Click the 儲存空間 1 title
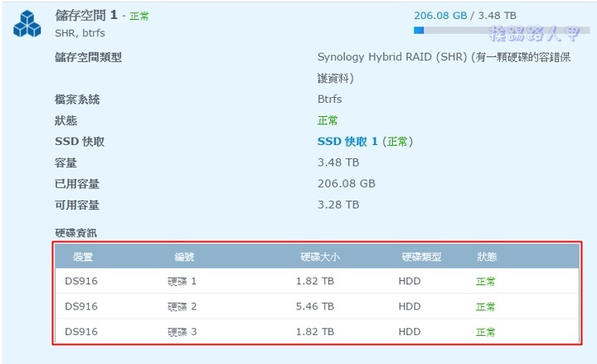The width and height of the screenshot is (597, 364). (x=85, y=15)
